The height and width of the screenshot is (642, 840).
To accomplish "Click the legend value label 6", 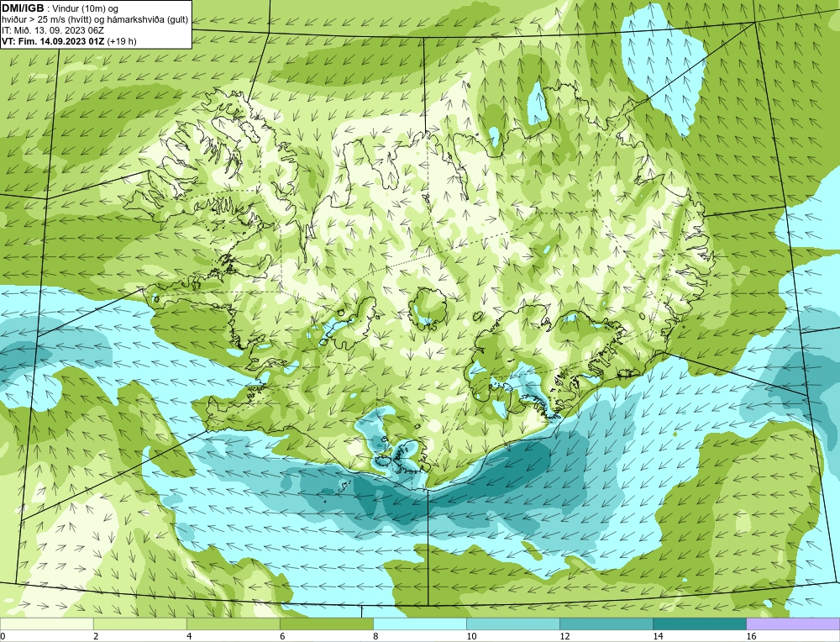I will [x=282, y=636].
